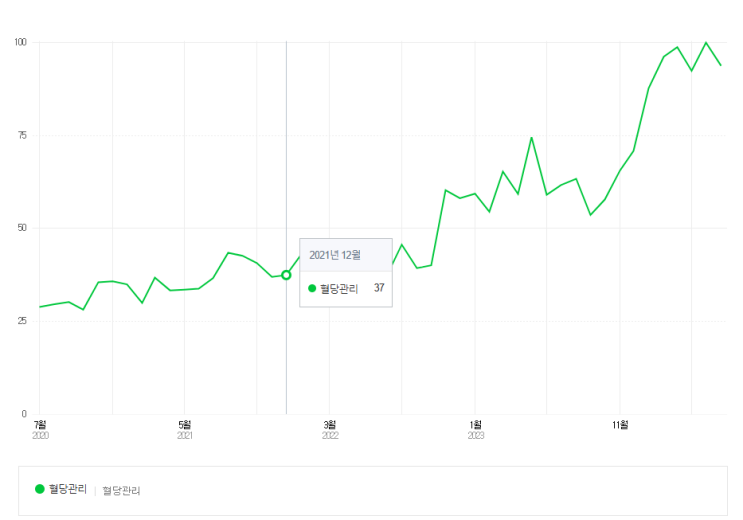Click the 100 y-axis label
The height and width of the screenshot is (520, 743).
click(20, 42)
